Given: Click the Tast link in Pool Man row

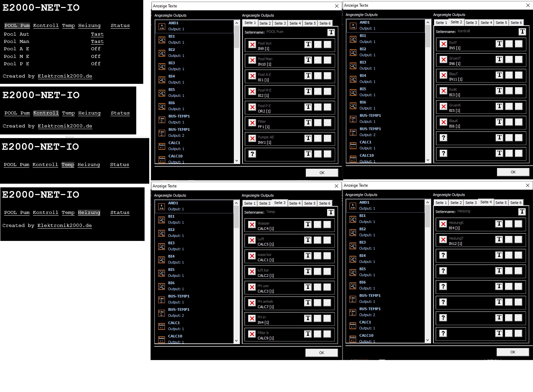Looking at the screenshot, I should point(97,42).
